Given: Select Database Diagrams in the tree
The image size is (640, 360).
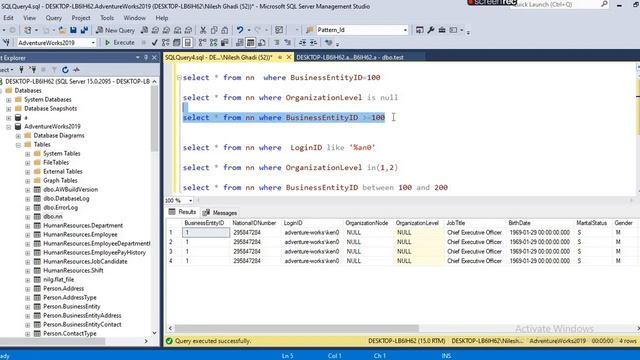Looking at the screenshot, I should [59, 136].
